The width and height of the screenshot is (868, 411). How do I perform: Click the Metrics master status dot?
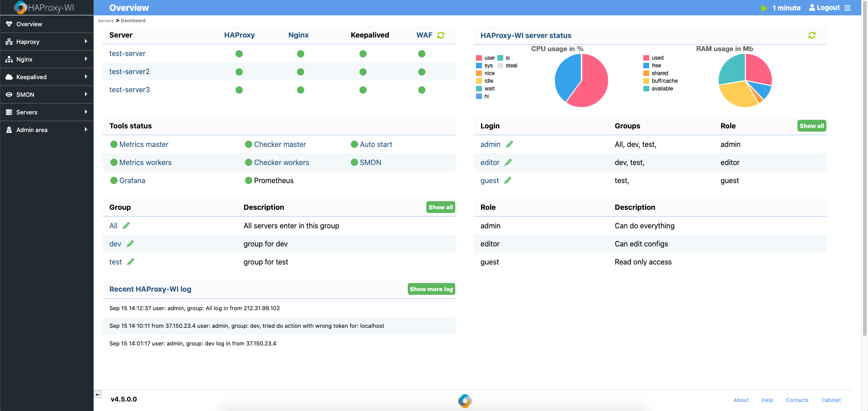tap(114, 144)
